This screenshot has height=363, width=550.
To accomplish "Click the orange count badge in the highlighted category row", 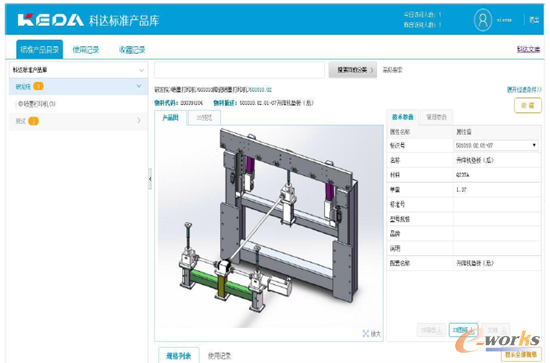I will pos(39,86).
